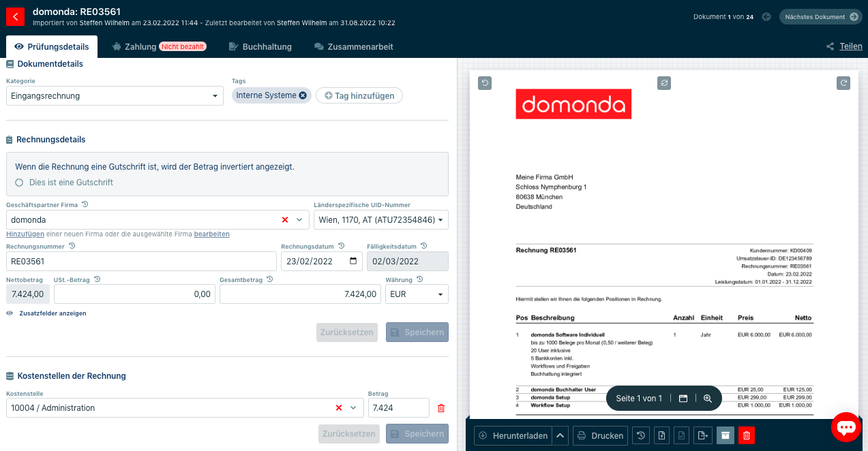
Task: Open the red chat support bubble
Action: tap(846, 427)
